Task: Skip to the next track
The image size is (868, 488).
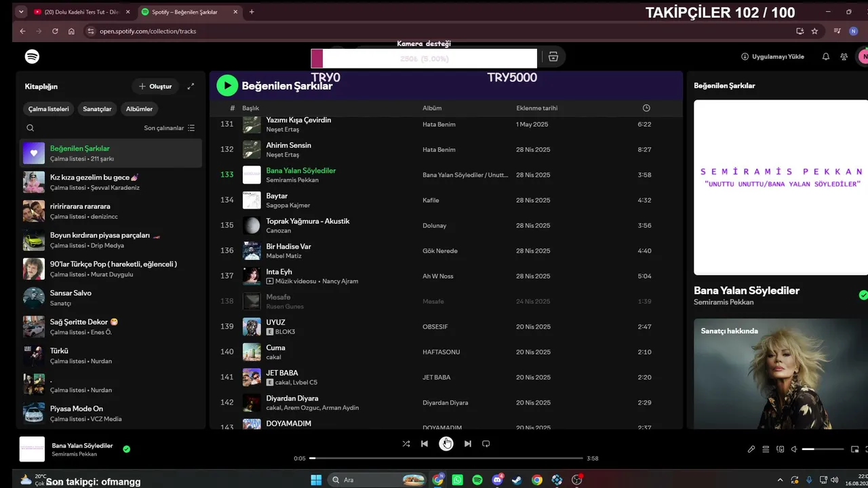Action: point(467,444)
